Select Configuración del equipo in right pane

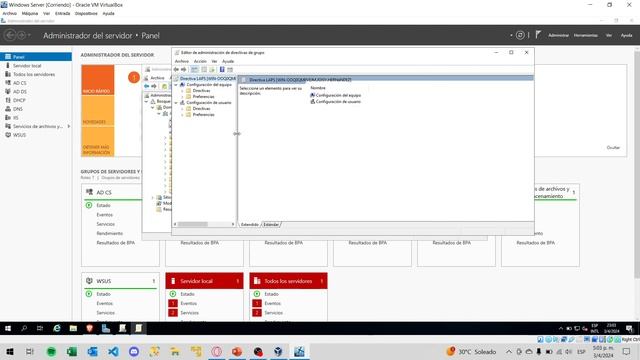[336, 95]
